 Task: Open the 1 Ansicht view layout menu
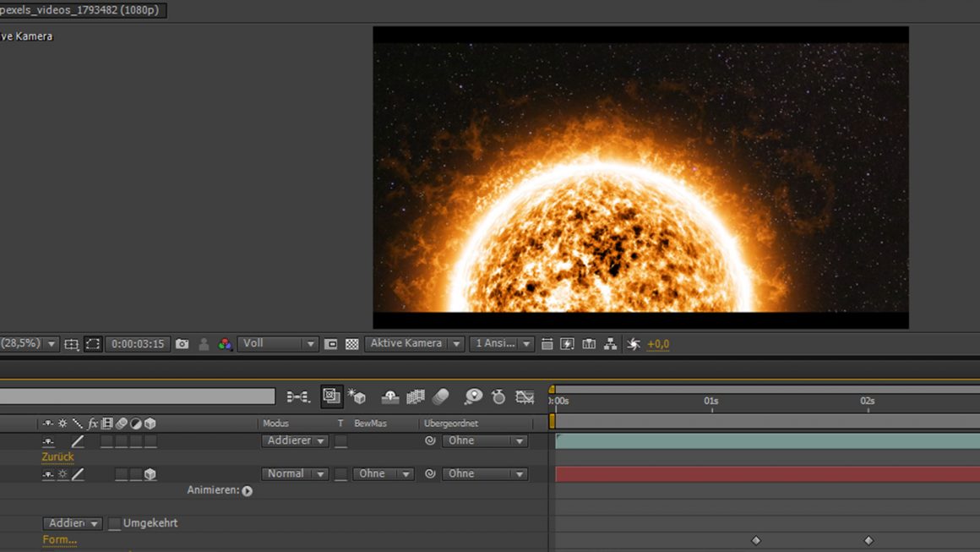(502, 344)
